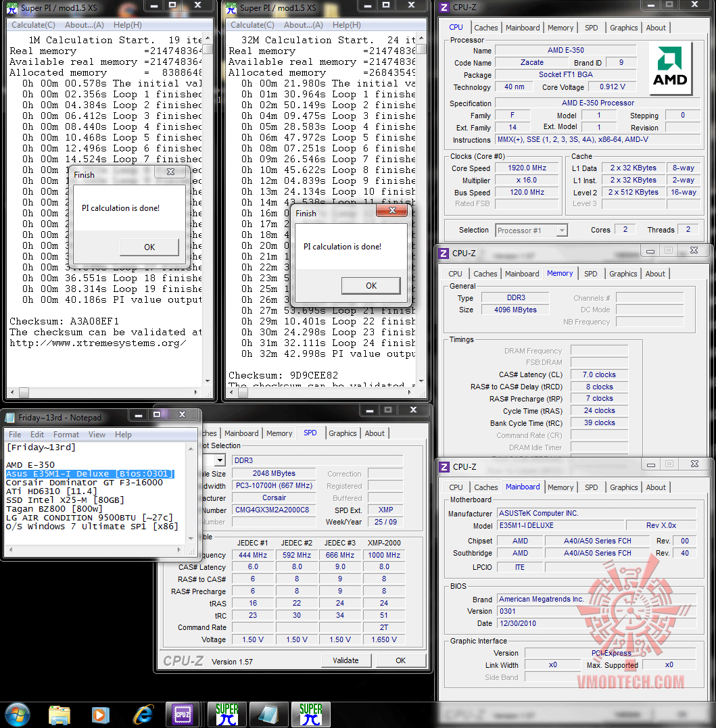Screen dimensions: 716x728
Task: Select Memory tab in CPU-Z Mainboard window
Action: click(560, 487)
